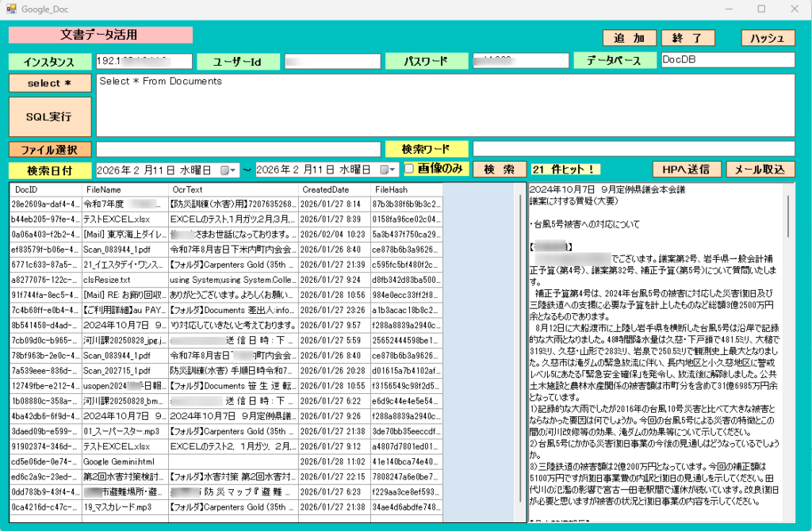Screen dimensions: 812x531
Task: Click the 検索 search button
Action: [500, 169]
